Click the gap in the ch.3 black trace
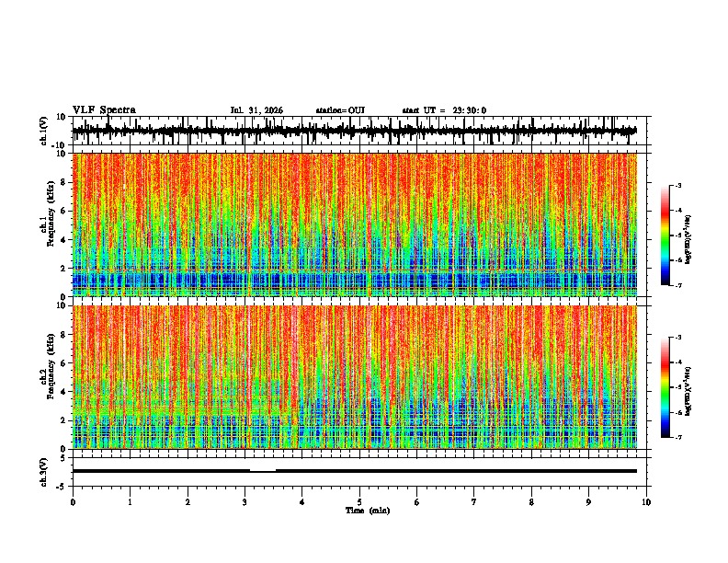This screenshot has height=563, width=728. [x=263, y=471]
